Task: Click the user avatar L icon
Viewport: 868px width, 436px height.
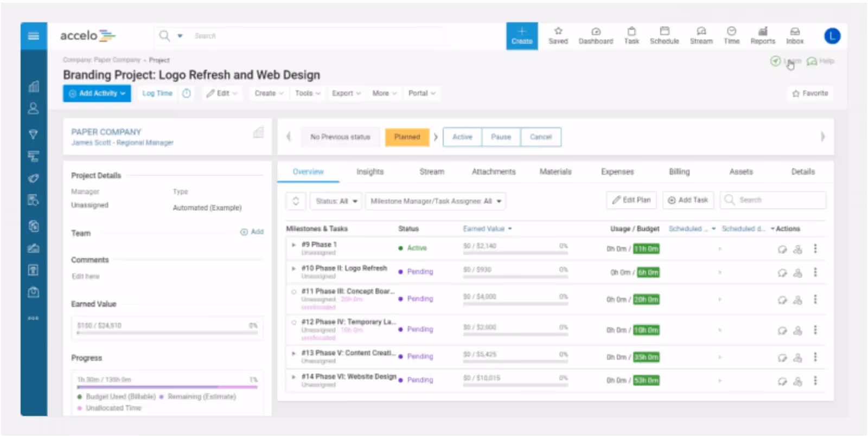Action: pos(832,36)
